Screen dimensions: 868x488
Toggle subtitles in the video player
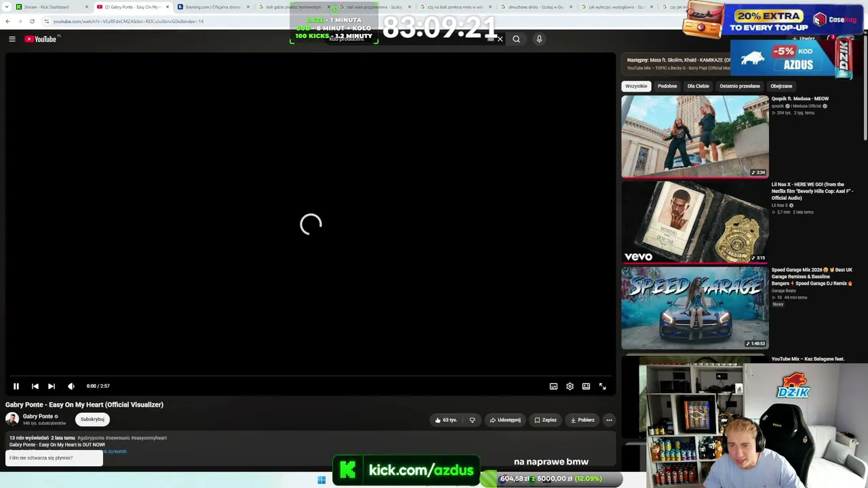[553, 386]
